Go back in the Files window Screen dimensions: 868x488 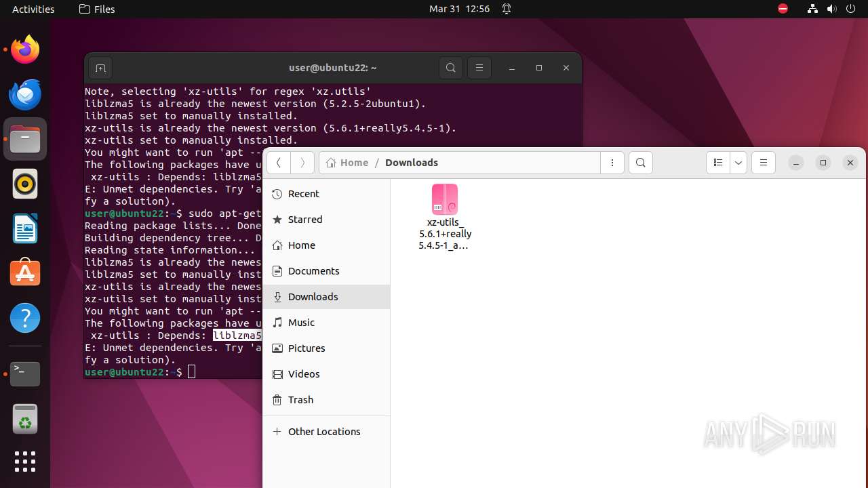tap(279, 163)
